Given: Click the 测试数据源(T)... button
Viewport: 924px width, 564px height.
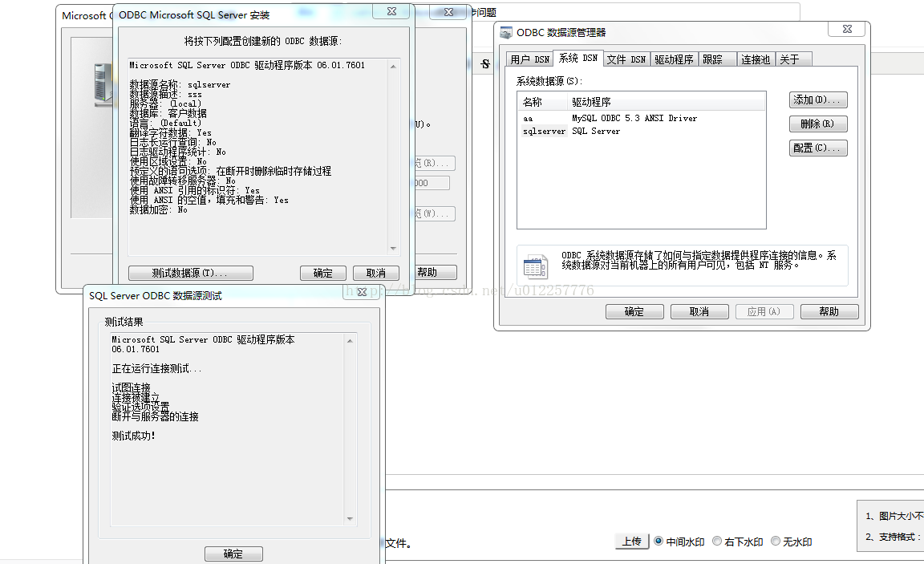Looking at the screenshot, I should point(191,273).
